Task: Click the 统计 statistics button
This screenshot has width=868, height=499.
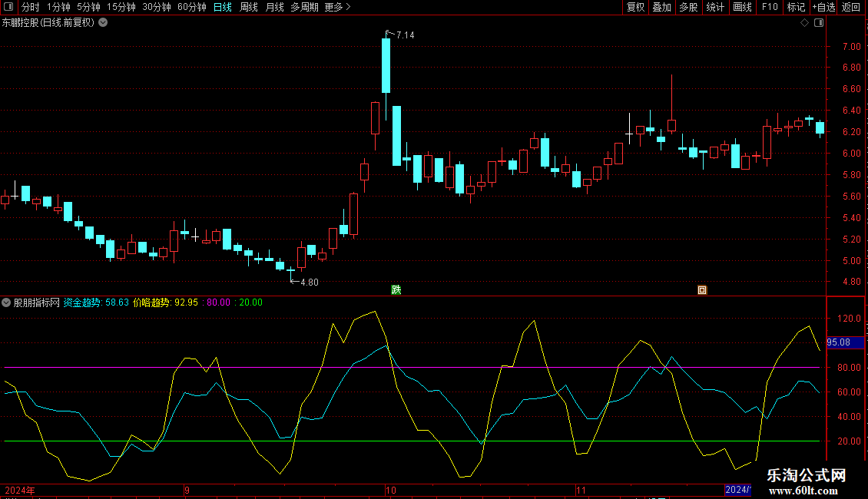Action: click(x=714, y=7)
